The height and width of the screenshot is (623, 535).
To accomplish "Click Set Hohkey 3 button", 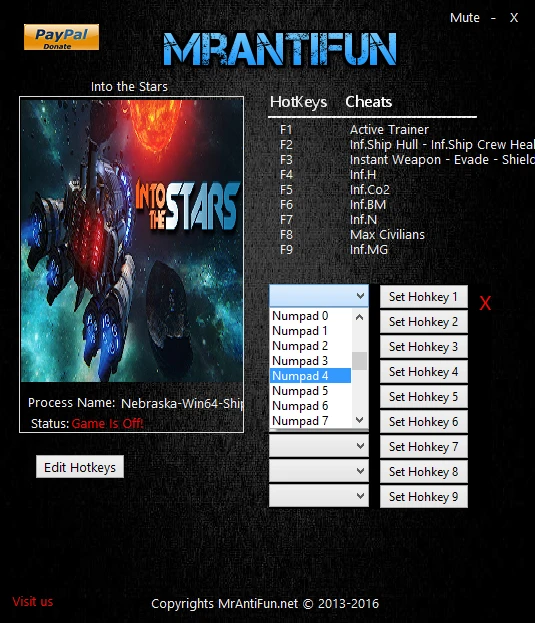I will tap(423, 347).
